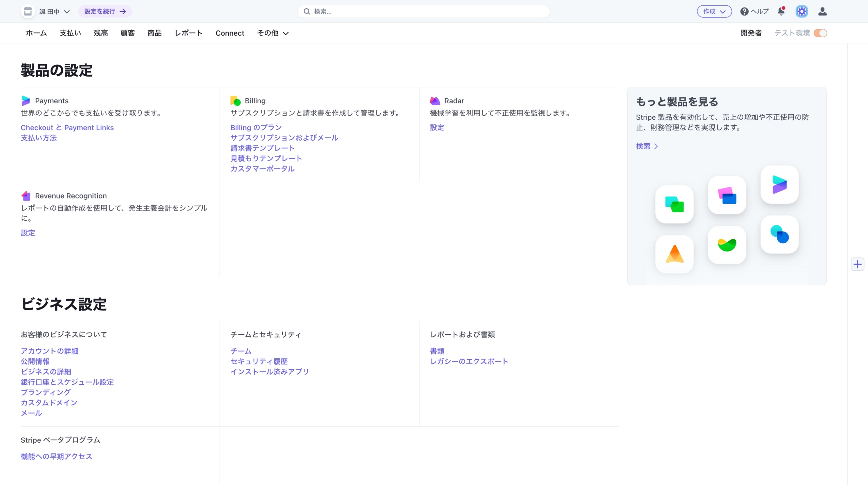This screenshot has height=485, width=868.
Task: Expand the その他 navigation menu
Action: 272,33
